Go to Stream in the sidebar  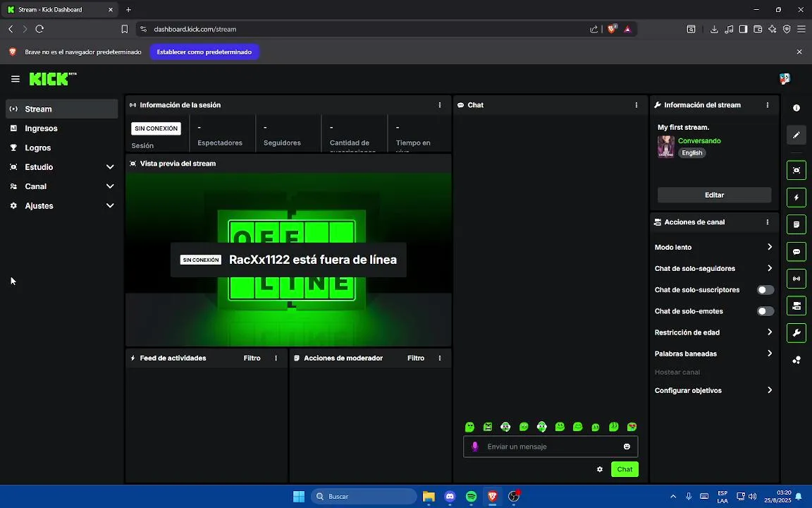click(x=61, y=109)
